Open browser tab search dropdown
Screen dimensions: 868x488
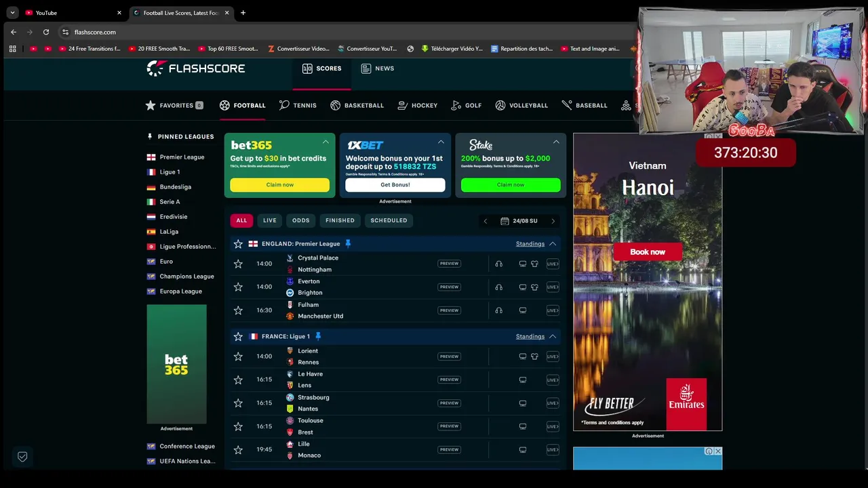point(12,13)
